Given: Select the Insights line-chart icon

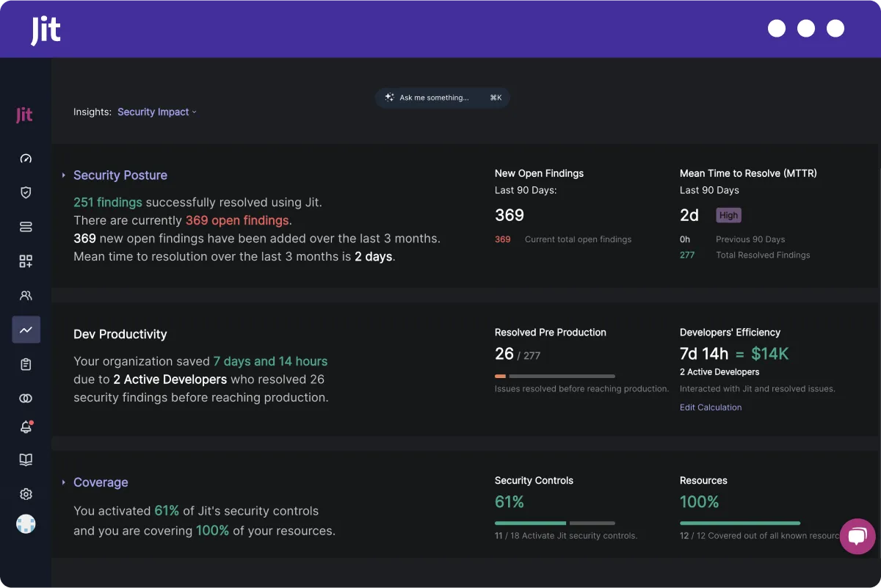Looking at the screenshot, I should coord(26,330).
